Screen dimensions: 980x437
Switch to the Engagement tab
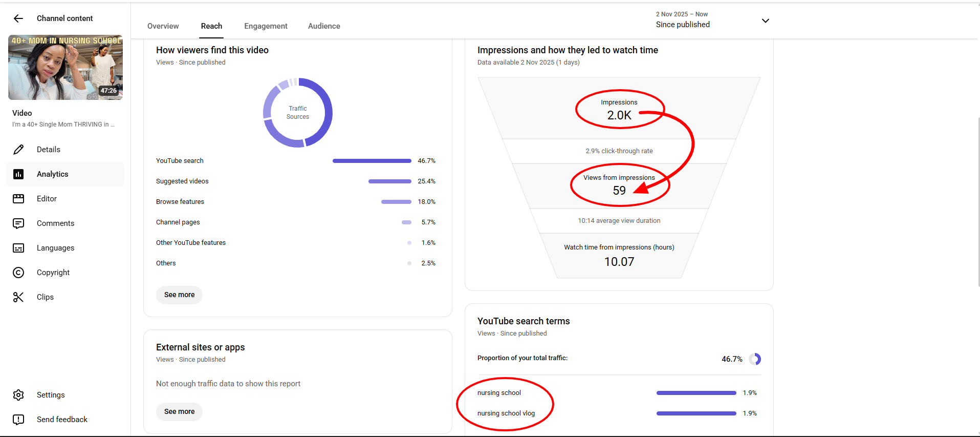click(266, 26)
